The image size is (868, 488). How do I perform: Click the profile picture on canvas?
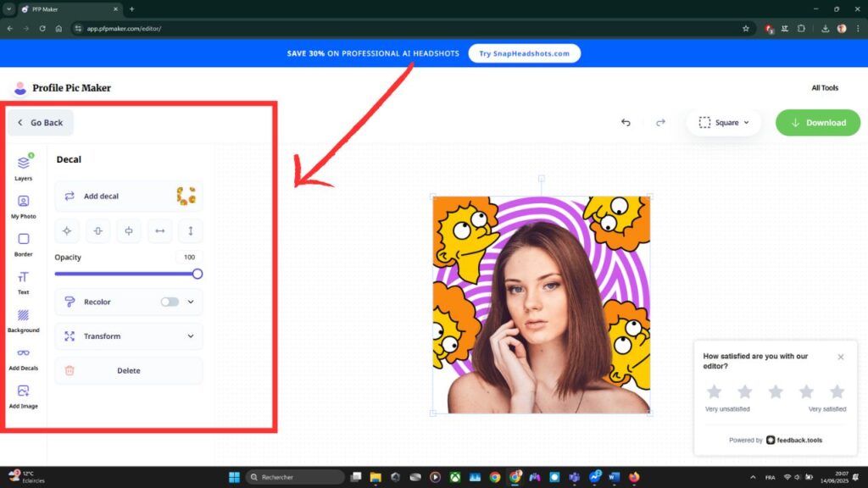(x=542, y=304)
